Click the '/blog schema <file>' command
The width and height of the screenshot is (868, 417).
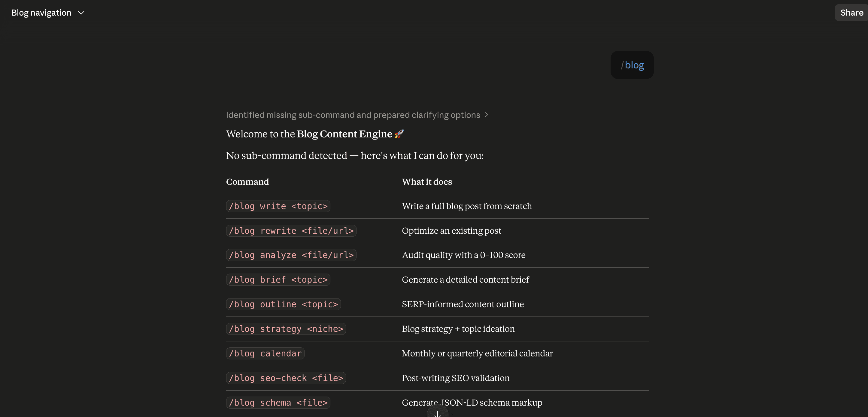click(278, 403)
